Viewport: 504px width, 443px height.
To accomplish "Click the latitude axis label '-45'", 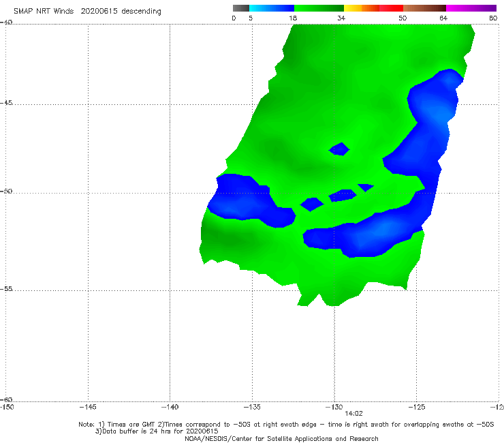I will [x=6, y=103].
